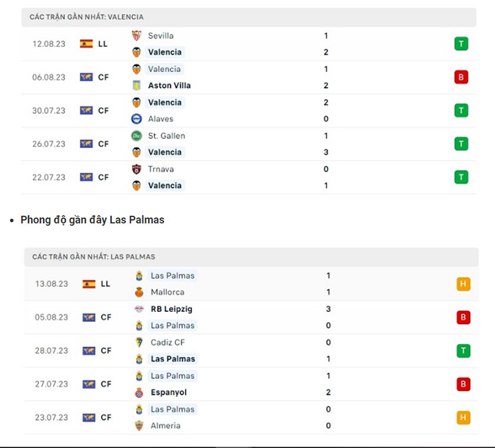Click the RB Leipzig team logo
Image resolution: width=495 pixels, height=448 pixels.
[x=137, y=309]
